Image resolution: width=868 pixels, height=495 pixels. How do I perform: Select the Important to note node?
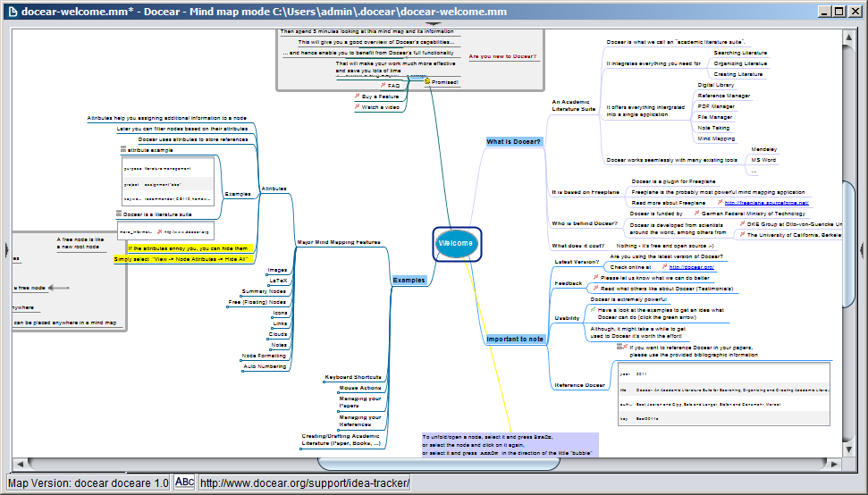click(515, 339)
